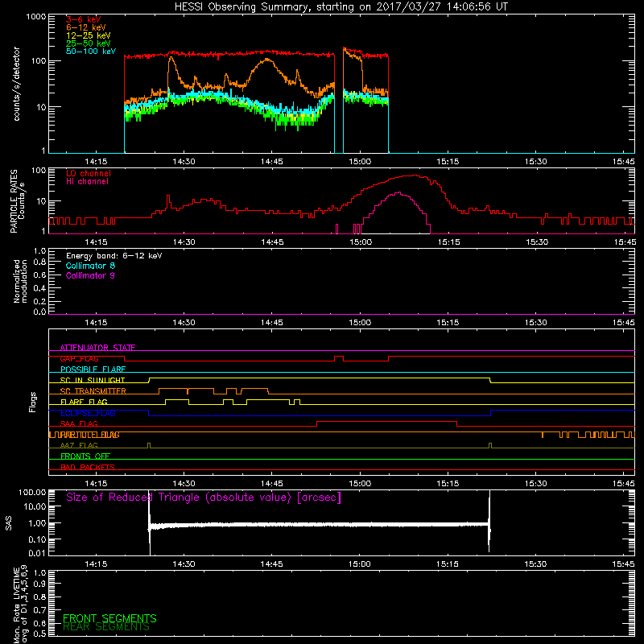Select the 'Collimator 8' legend entry
The image size is (644, 644).
pyautogui.click(x=90, y=266)
